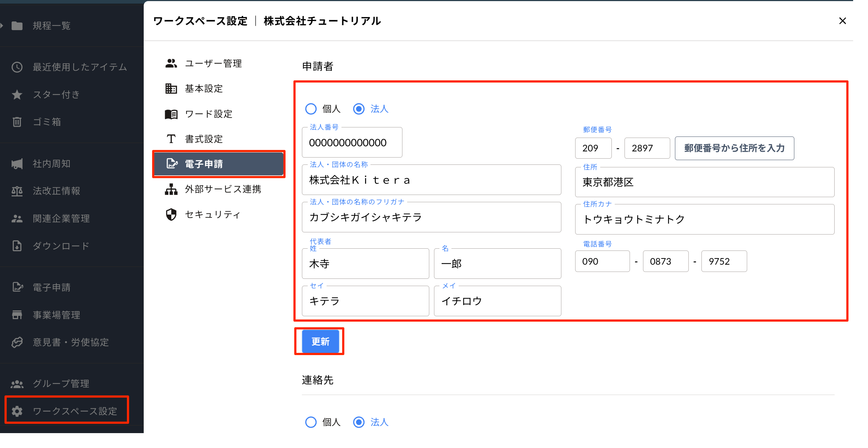The image size is (868, 448).
Task: Select 個人 radio in 連絡先 section
Action: click(311, 422)
